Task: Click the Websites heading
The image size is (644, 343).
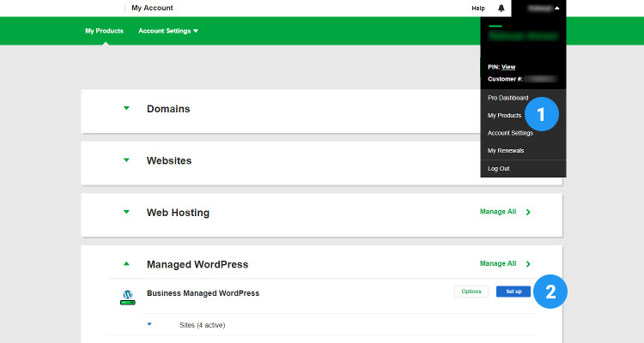Action: click(169, 160)
